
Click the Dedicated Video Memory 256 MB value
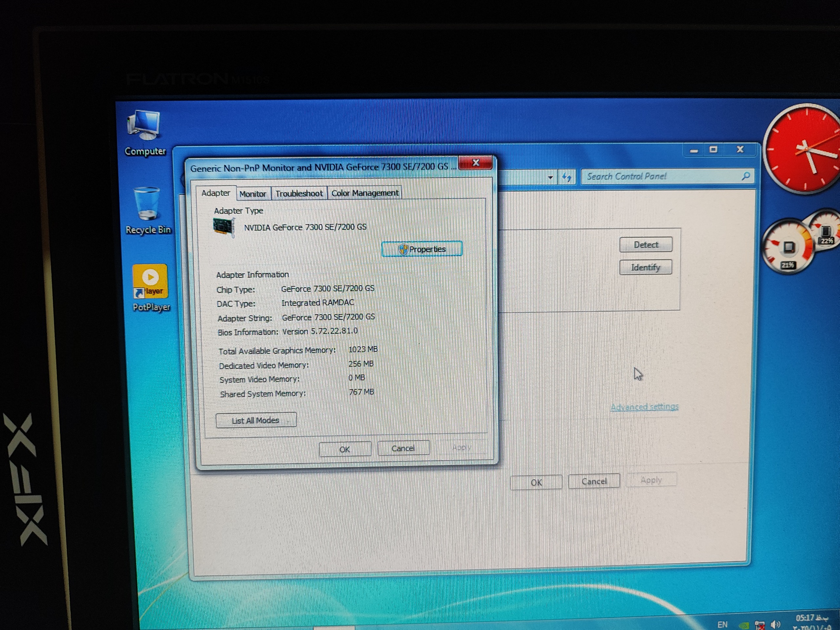361,364
